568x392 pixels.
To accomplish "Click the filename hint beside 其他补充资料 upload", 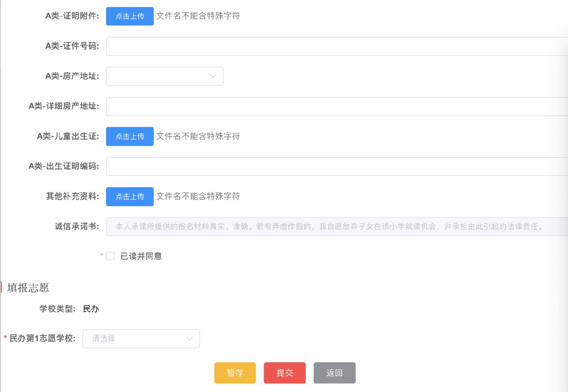I will coord(198,196).
